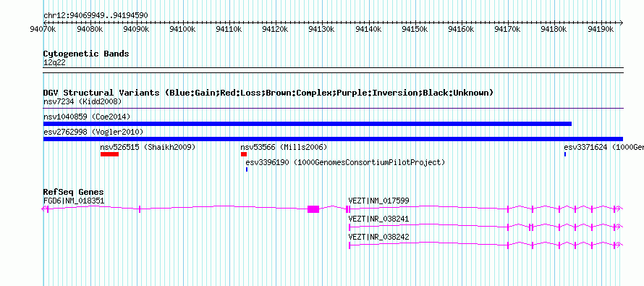Open the nsv526515 (Shaikh2009) label
This screenshot has width=644, height=286.
tap(148, 147)
